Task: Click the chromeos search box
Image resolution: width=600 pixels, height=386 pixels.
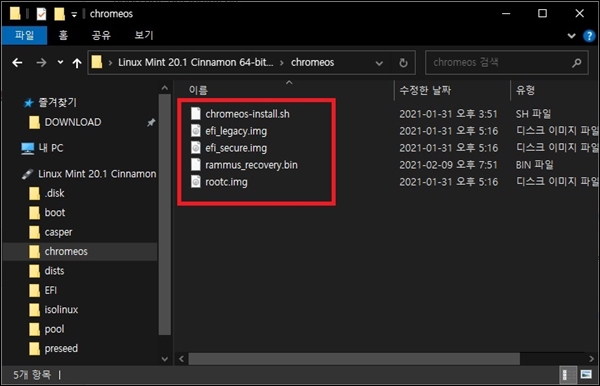Action: click(x=507, y=62)
